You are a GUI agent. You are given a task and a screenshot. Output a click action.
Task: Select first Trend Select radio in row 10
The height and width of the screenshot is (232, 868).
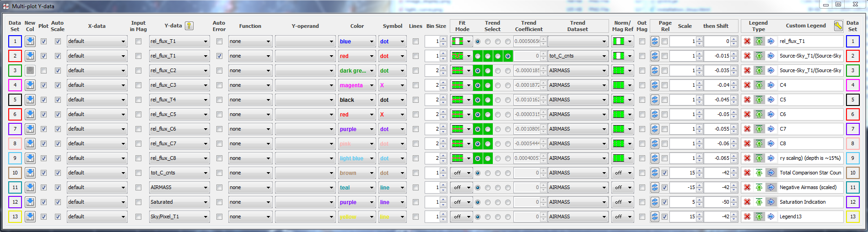click(x=478, y=173)
